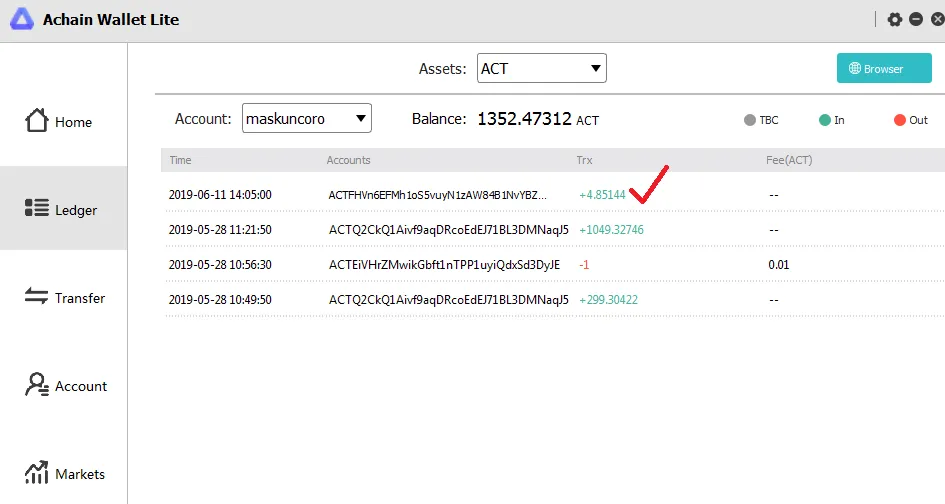
Task: Switch to the Ledger section
Action: [63, 209]
